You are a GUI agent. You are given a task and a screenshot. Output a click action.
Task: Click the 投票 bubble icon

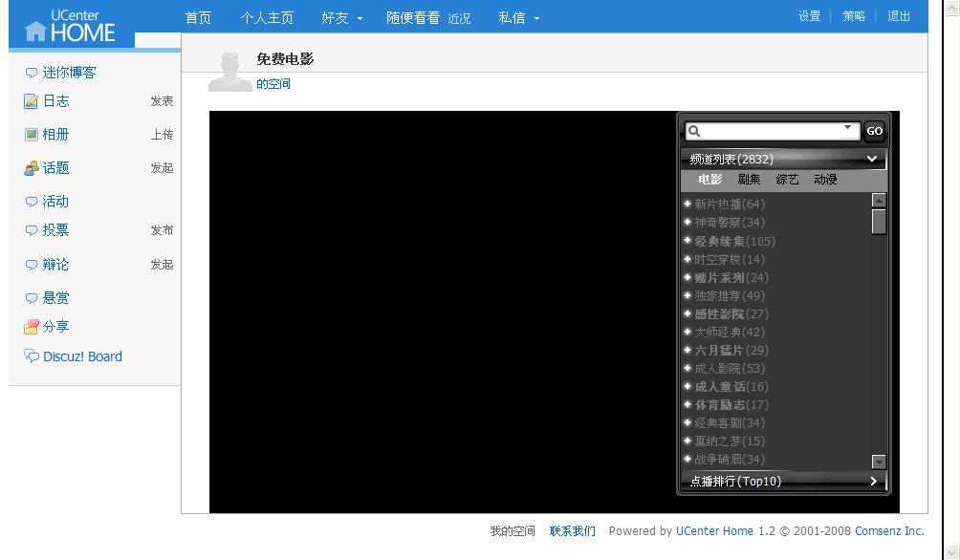tap(32, 230)
